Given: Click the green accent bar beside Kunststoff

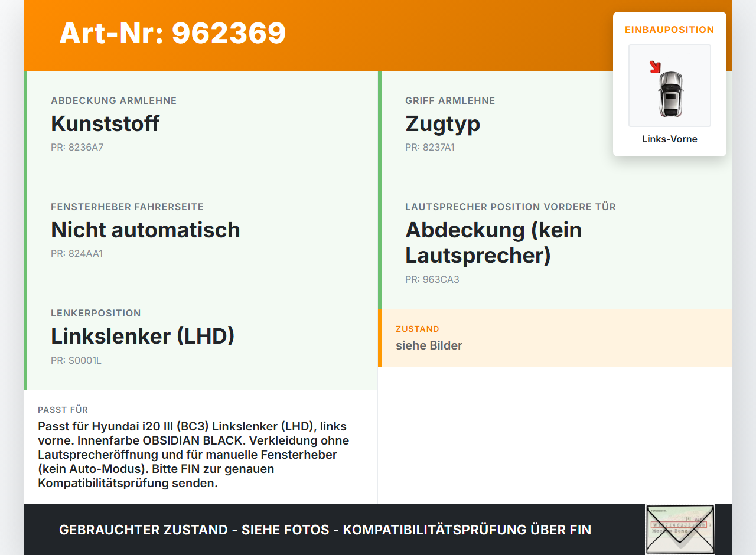Looking at the screenshot, I should [25, 124].
